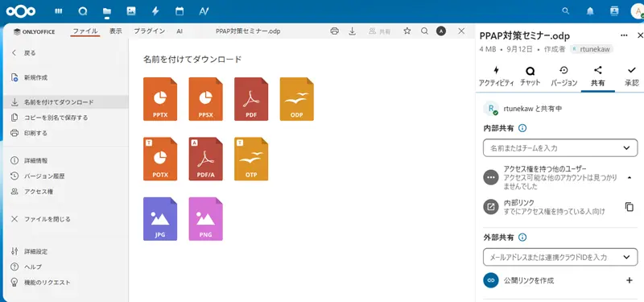Download as PDF format

251,99
